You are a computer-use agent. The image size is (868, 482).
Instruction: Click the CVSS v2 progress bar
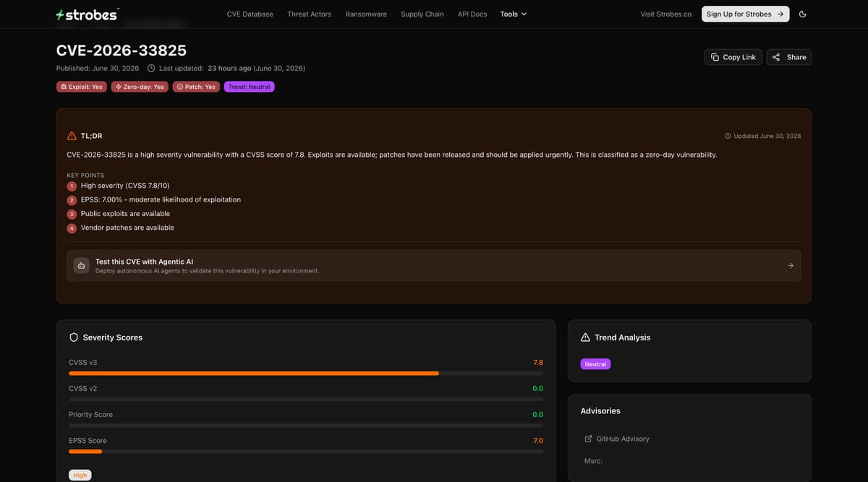tap(306, 400)
